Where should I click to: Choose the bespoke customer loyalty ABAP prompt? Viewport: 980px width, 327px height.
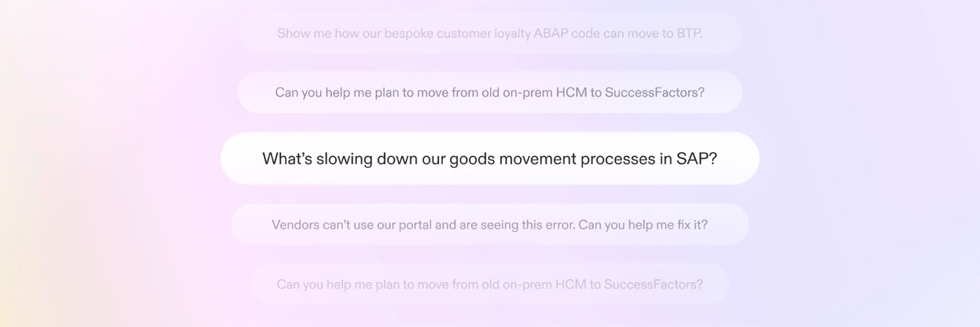click(x=489, y=33)
